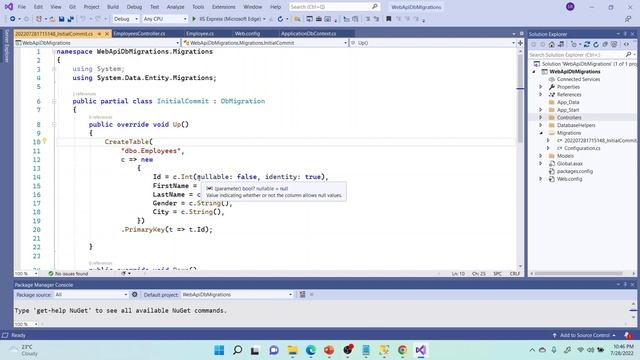Image resolution: width=640 pixels, height=360 pixels.
Task: Expand the References node
Action: pos(541,95)
